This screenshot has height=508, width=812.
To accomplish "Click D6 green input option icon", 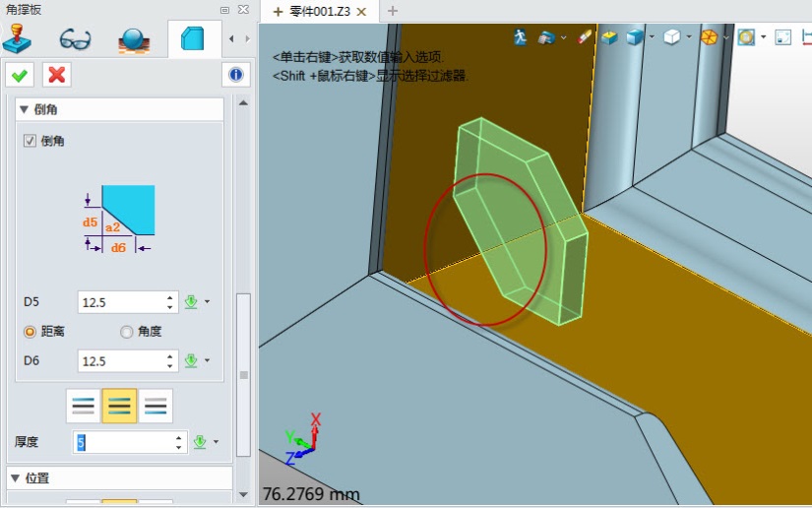I will click(191, 360).
